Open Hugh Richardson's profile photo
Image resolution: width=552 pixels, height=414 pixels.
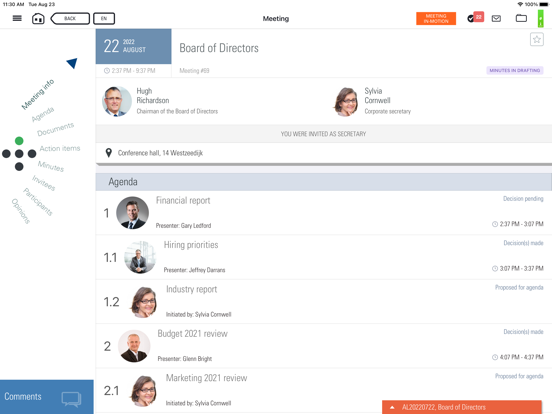(x=117, y=101)
